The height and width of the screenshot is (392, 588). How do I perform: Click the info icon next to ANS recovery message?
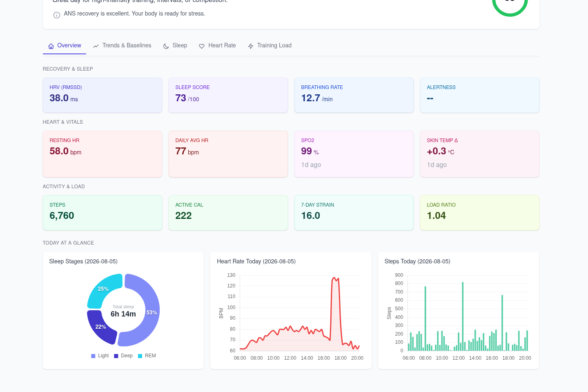57,15
